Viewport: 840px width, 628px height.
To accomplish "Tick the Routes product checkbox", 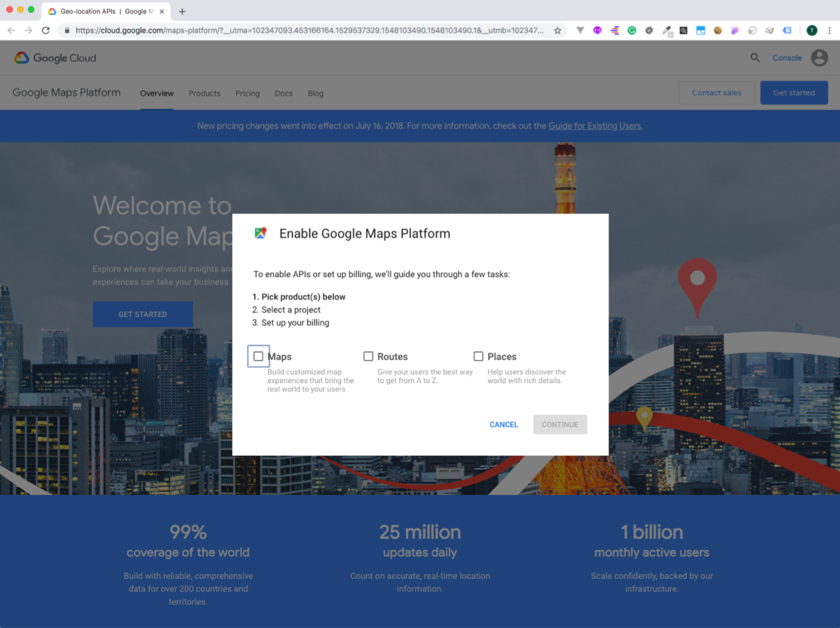I will pyautogui.click(x=368, y=356).
